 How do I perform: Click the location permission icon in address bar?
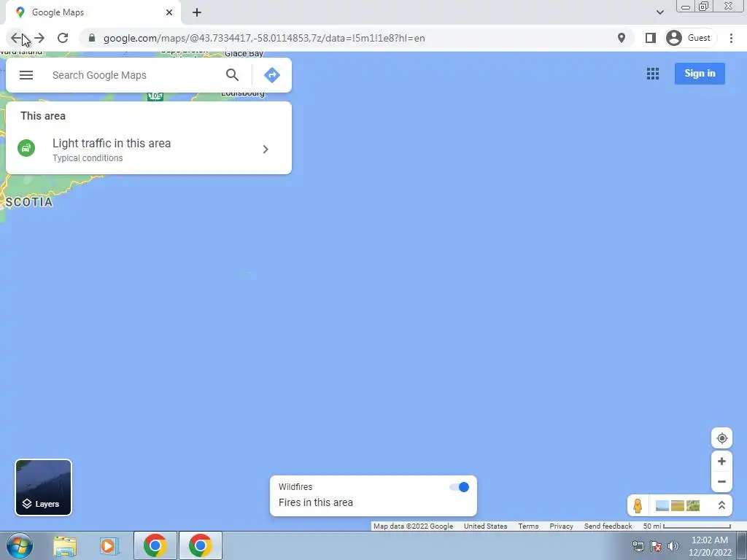[x=622, y=38]
